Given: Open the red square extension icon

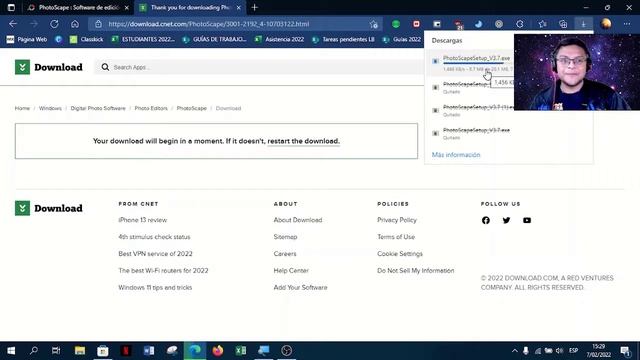Looking at the screenshot, I should click(x=416, y=24).
